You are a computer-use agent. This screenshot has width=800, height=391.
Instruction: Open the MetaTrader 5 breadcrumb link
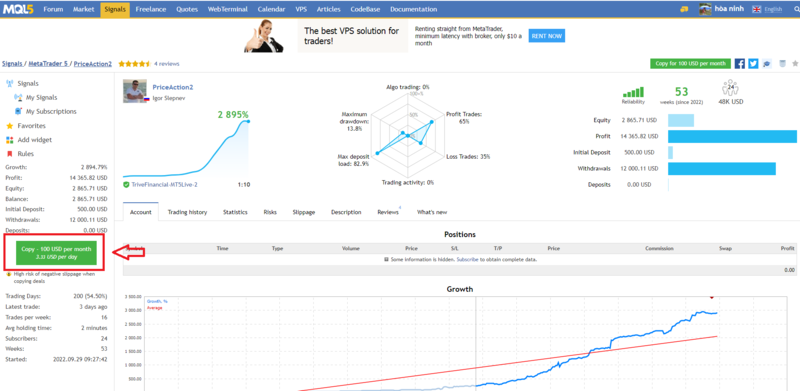click(x=48, y=64)
